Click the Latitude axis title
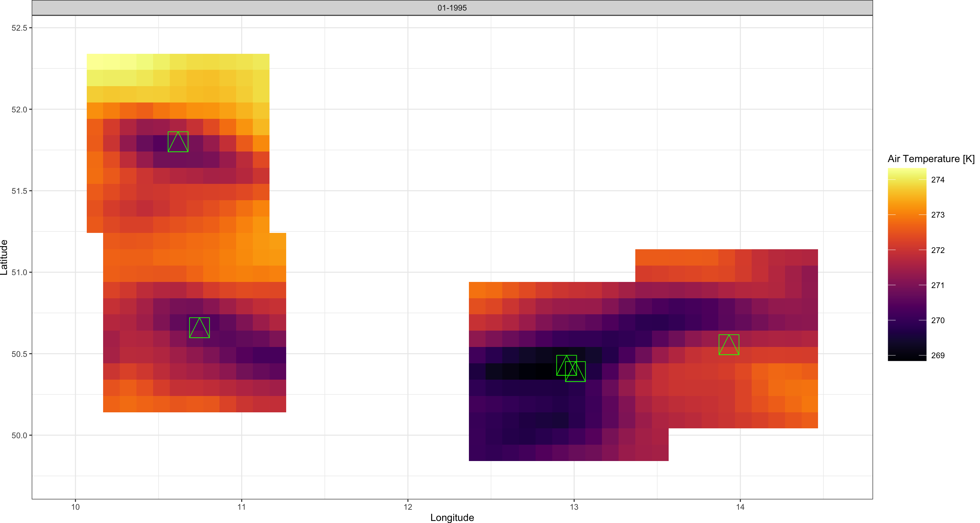Screen dimensions: 980x523 [4, 257]
